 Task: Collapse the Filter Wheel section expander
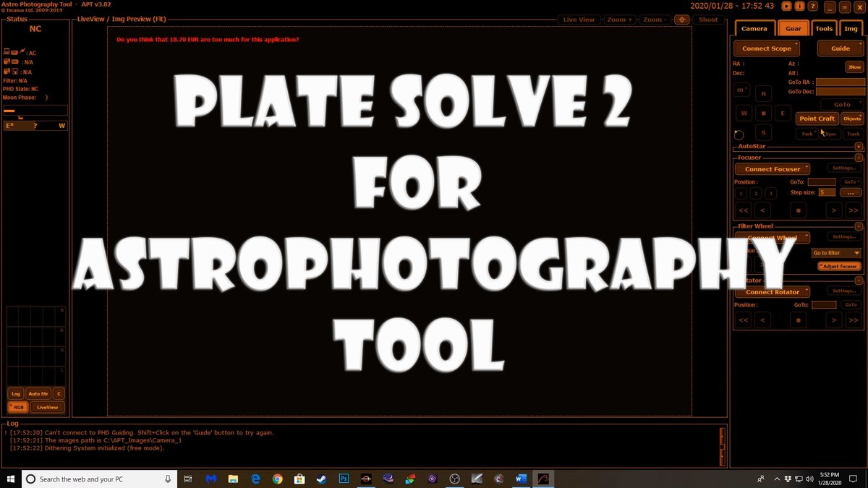coord(859,226)
